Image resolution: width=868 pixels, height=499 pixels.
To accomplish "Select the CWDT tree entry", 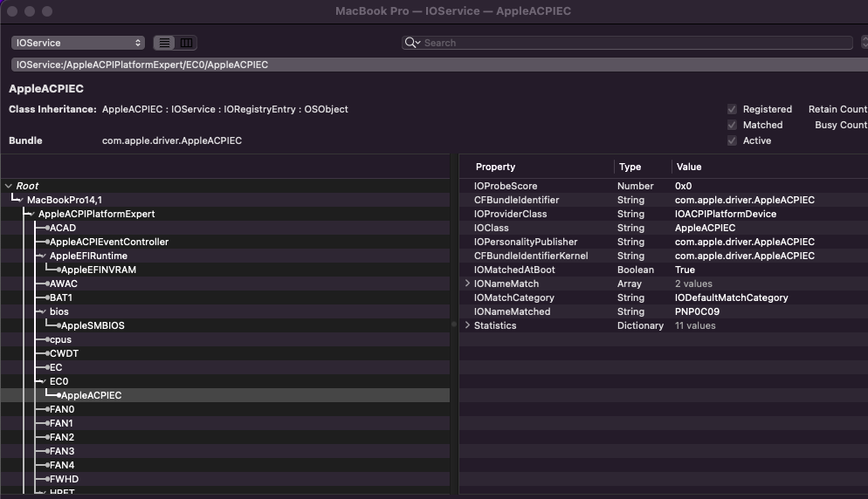I will pos(65,353).
